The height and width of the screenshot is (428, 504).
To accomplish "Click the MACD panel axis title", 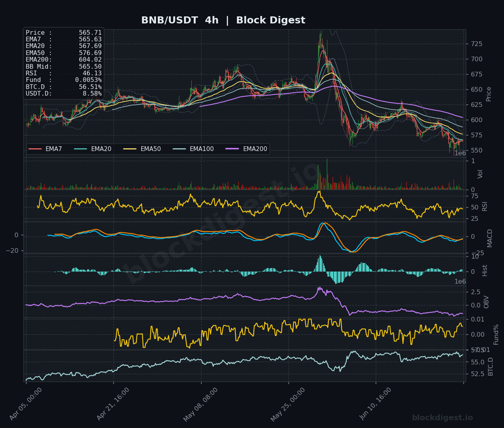I will [490, 238].
